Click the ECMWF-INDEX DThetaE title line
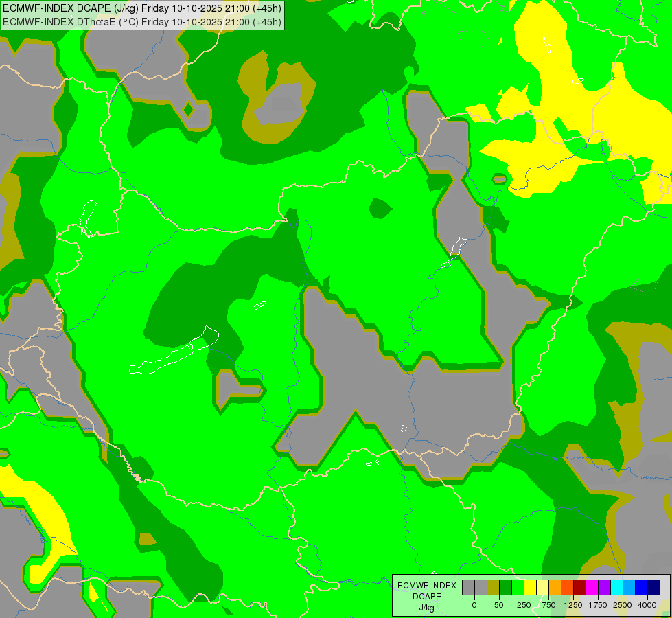The width and height of the screenshot is (672, 618). point(142,22)
